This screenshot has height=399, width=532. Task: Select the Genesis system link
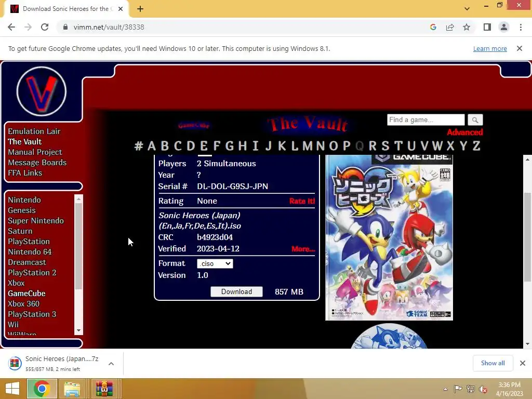coord(22,210)
